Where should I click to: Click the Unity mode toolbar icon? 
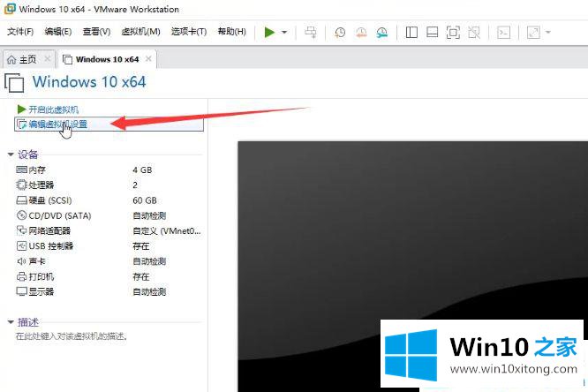[x=474, y=33]
